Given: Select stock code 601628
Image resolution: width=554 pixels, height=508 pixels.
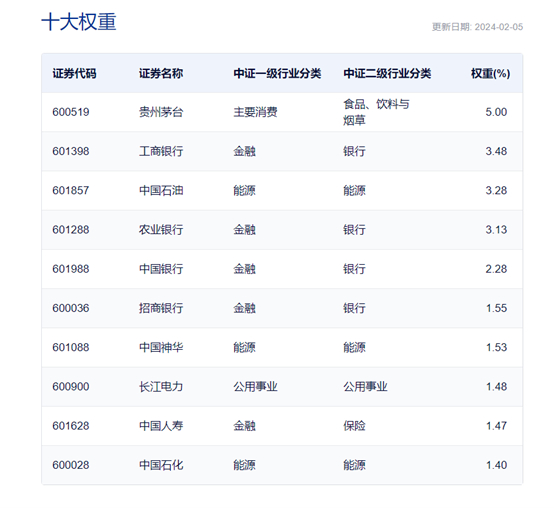Looking at the screenshot, I should (71, 426).
